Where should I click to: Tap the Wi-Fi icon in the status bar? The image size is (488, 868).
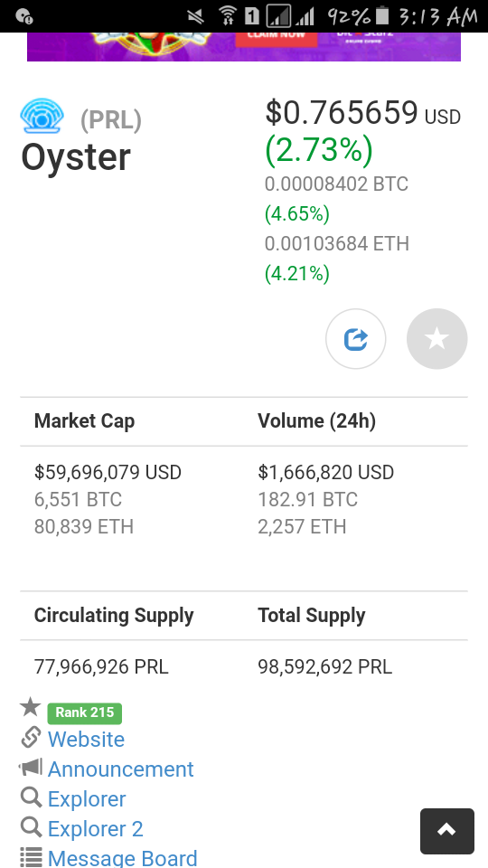point(227,16)
